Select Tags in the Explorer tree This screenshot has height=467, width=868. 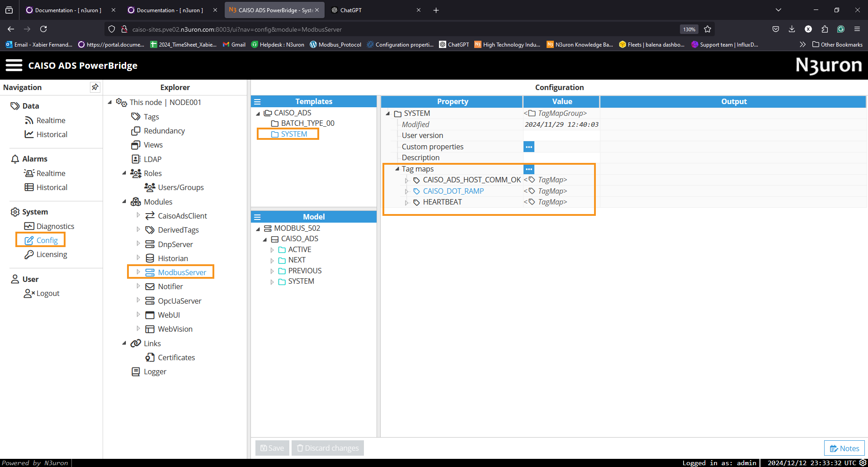coord(145,117)
